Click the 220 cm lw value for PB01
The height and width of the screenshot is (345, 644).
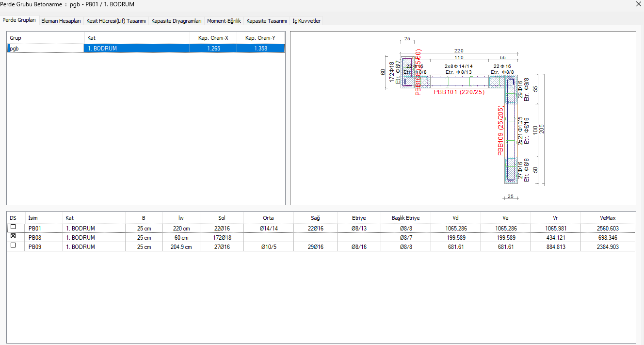tap(181, 229)
